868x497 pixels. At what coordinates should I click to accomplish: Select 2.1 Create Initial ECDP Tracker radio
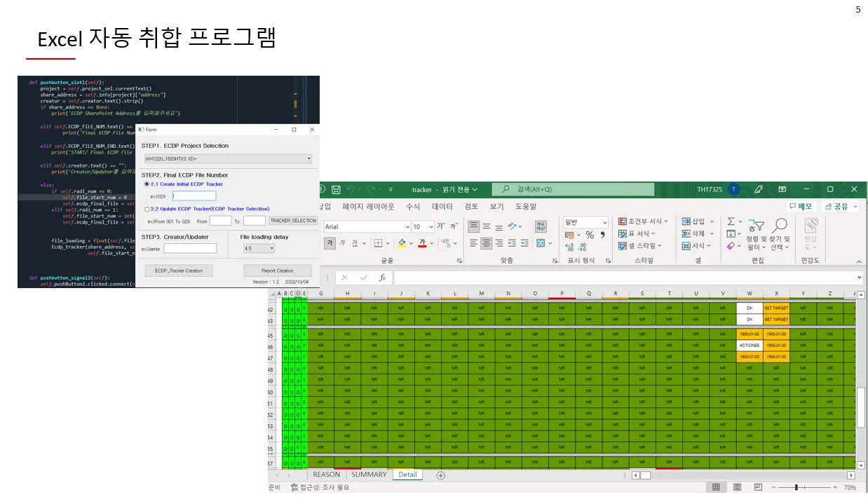(x=146, y=184)
